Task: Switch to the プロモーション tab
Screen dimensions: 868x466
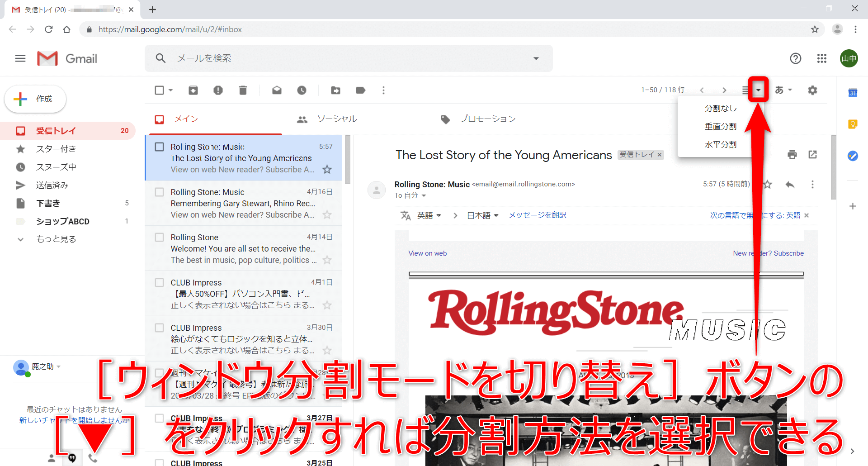Action: (x=487, y=119)
